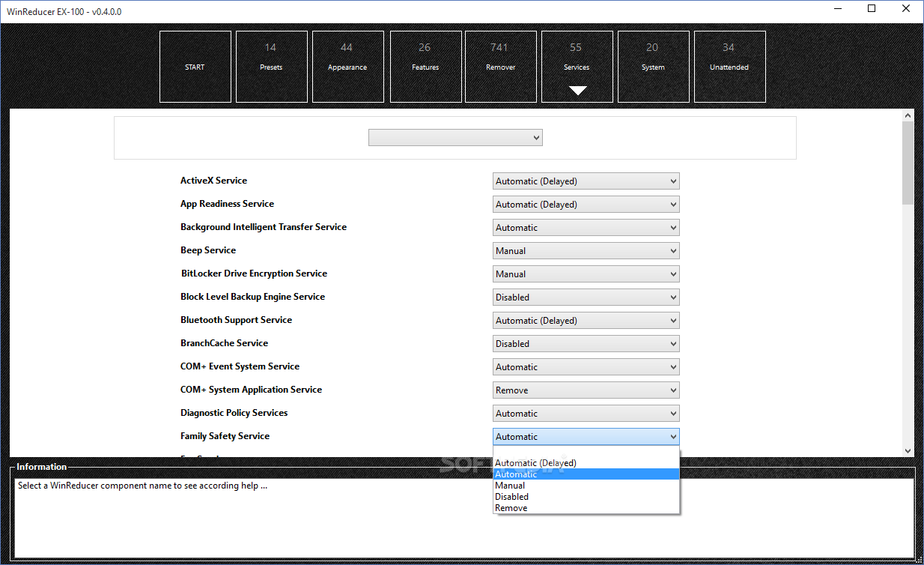Open Block Level Backup Engine dropdown
The width and height of the screenshot is (924, 565).
click(x=586, y=297)
